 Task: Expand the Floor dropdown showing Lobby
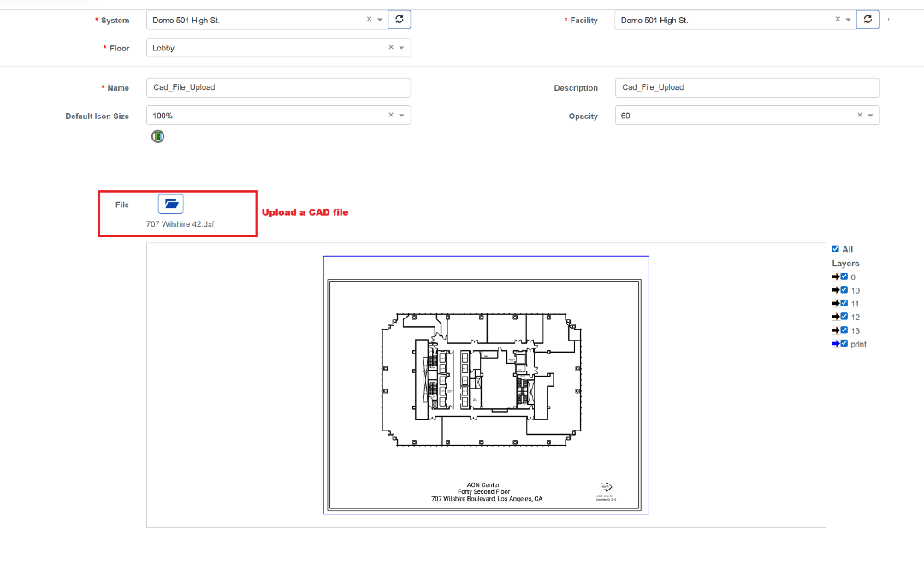click(x=402, y=48)
